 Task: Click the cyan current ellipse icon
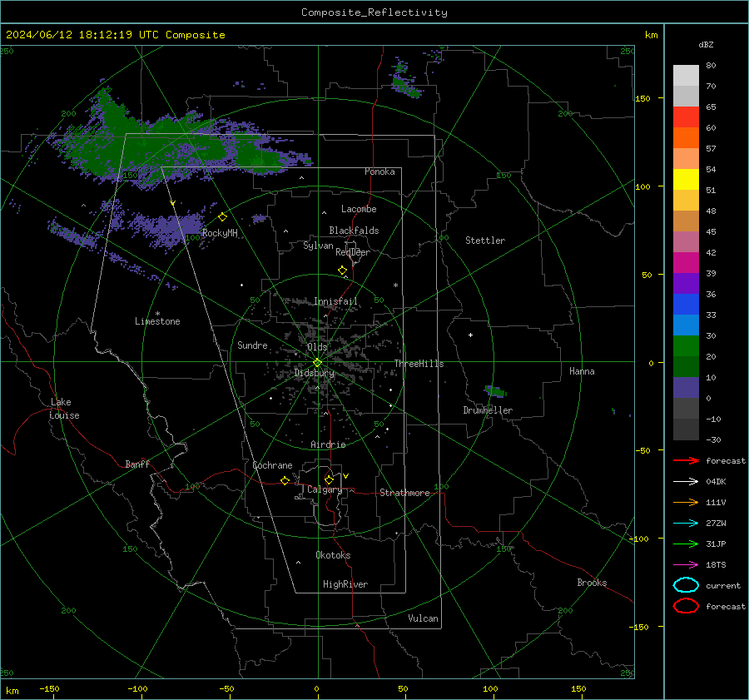click(x=686, y=585)
